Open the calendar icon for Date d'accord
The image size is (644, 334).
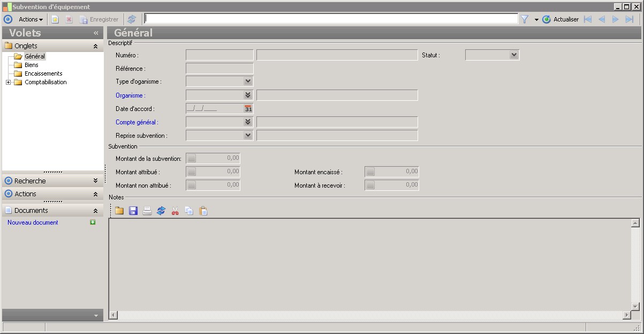[x=248, y=108]
